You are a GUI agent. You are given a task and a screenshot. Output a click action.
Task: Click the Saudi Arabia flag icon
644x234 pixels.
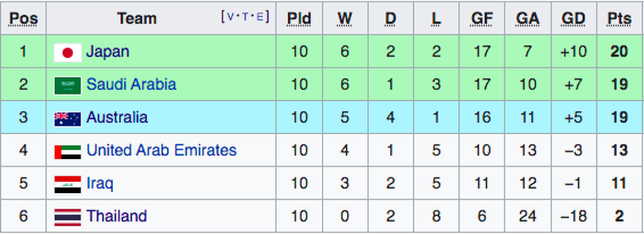[67, 85]
